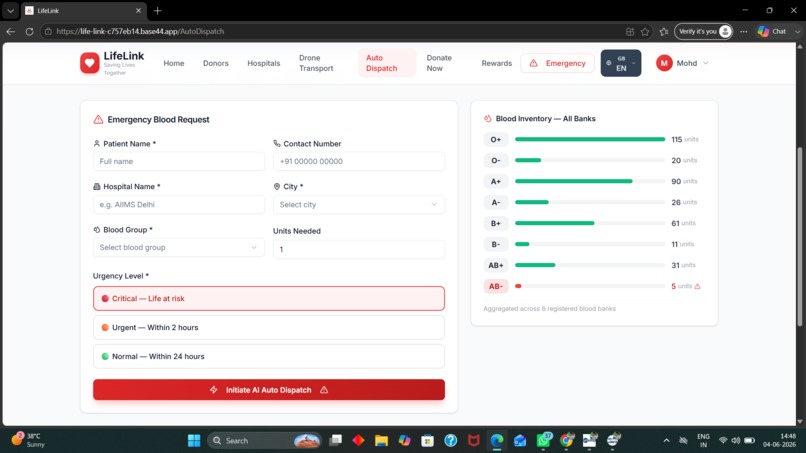The width and height of the screenshot is (806, 453).
Task: Select Critical — Life at risk urgency
Action: tap(269, 298)
